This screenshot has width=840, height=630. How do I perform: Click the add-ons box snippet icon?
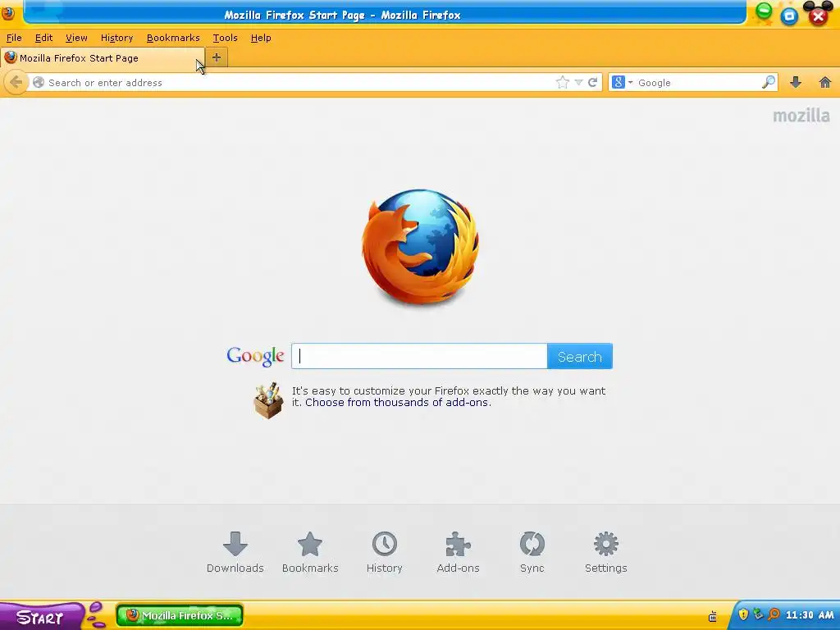268,400
